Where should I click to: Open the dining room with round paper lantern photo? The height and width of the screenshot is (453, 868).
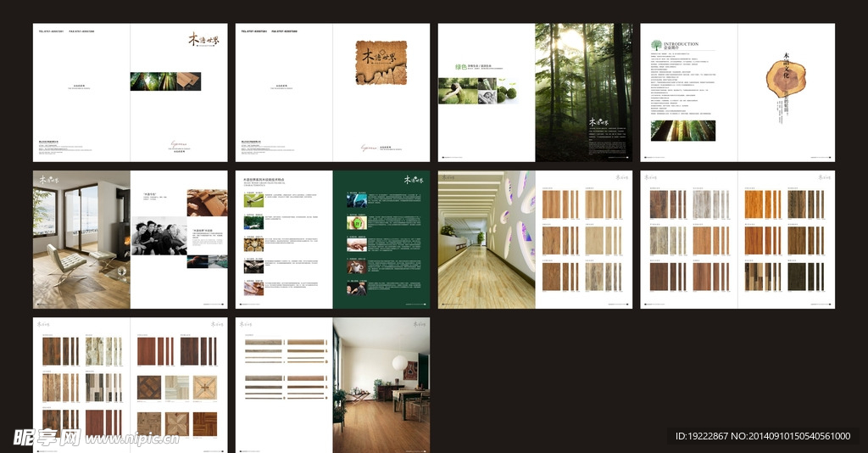click(381, 385)
